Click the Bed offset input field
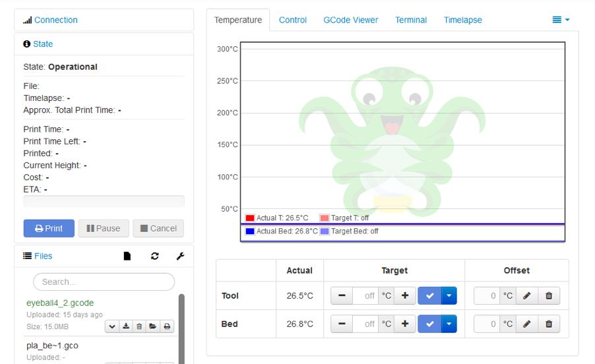Viewport: 595px width, 364px height. [x=487, y=324]
